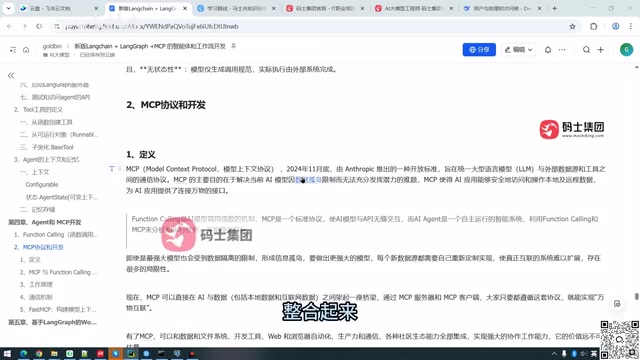
Task: Open File Explorer from taskbar
Action: 54,353
